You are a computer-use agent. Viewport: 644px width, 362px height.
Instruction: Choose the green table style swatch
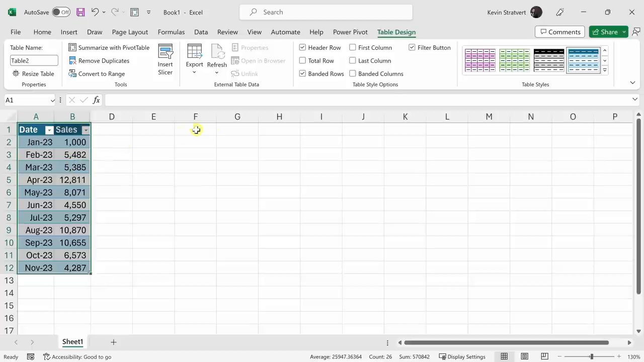pyautogui.click(x=515, y=60)
